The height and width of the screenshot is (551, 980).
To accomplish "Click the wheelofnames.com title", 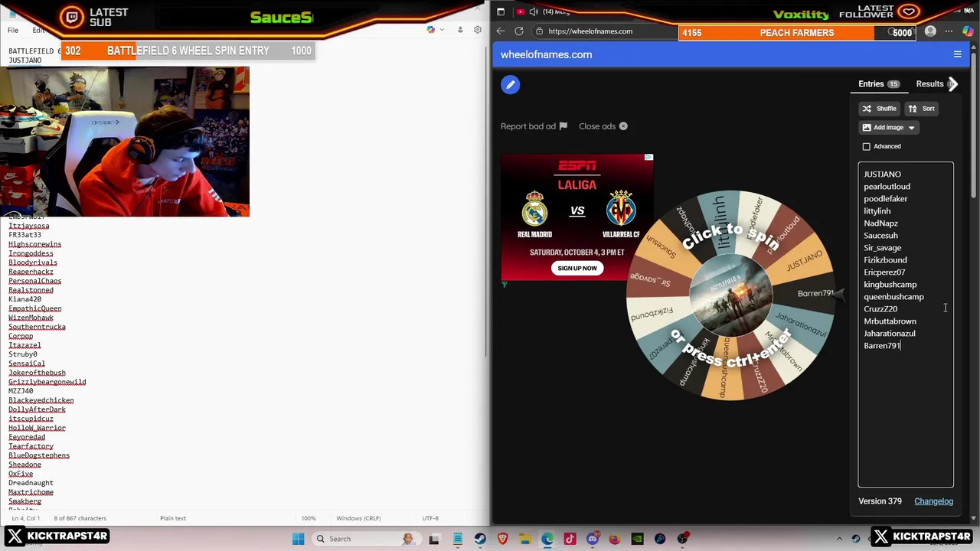I will 546,54.
